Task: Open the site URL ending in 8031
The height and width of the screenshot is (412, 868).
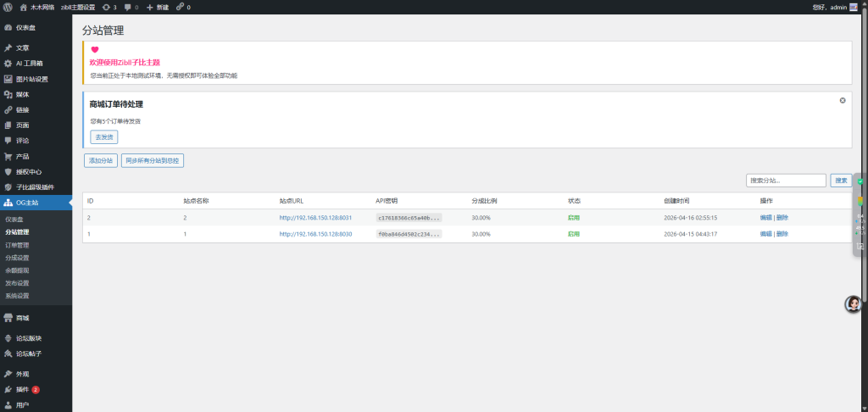Action: [315, 218]
